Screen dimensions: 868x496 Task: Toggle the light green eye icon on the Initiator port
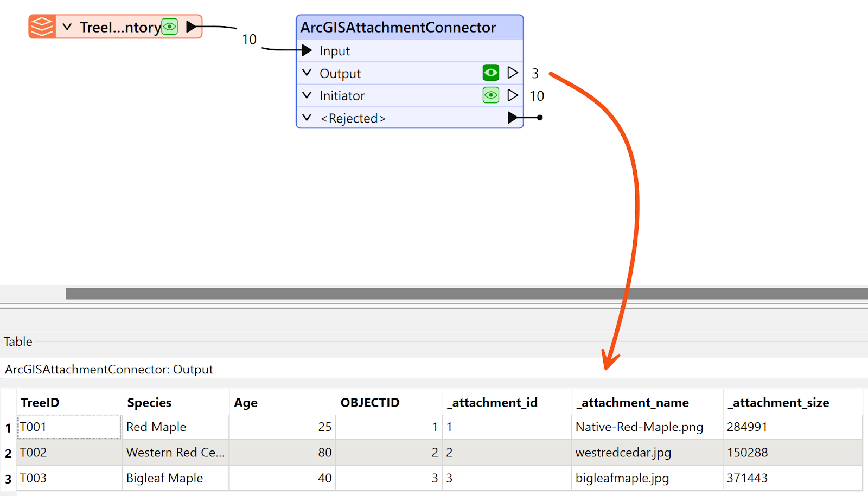point(491,95)
